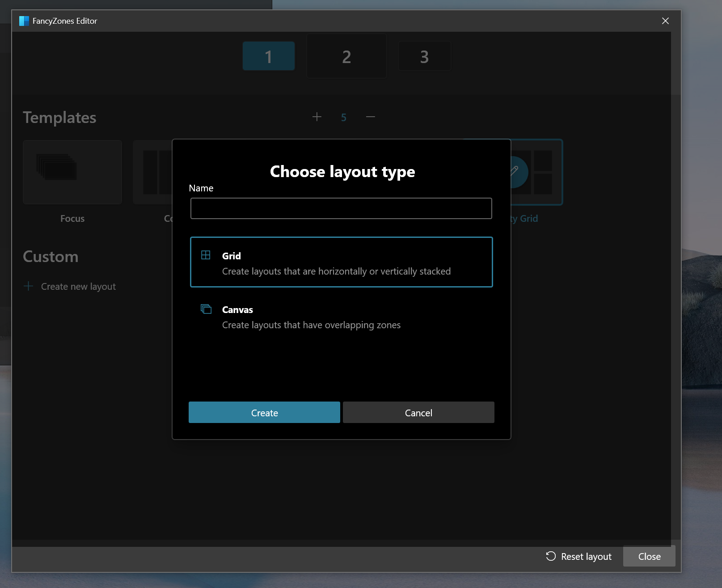Choose the Canvas layout type option
This screenshot has height=588, width=722.
tap(341, 317)
